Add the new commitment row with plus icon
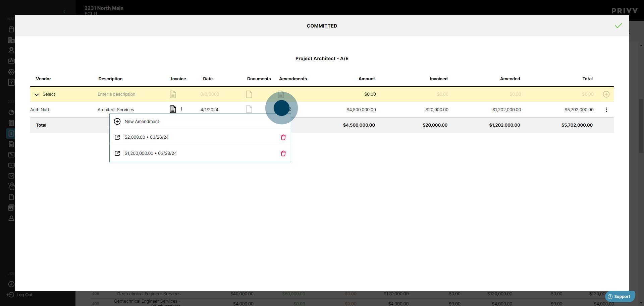The height and width of the screenshot is (306, 644). coord(606,94)
